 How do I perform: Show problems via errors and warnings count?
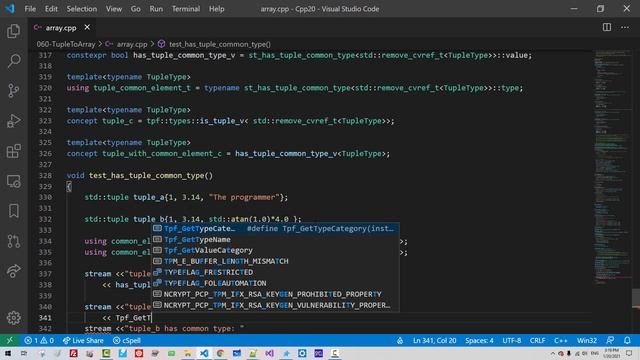(x=39, y=340)
